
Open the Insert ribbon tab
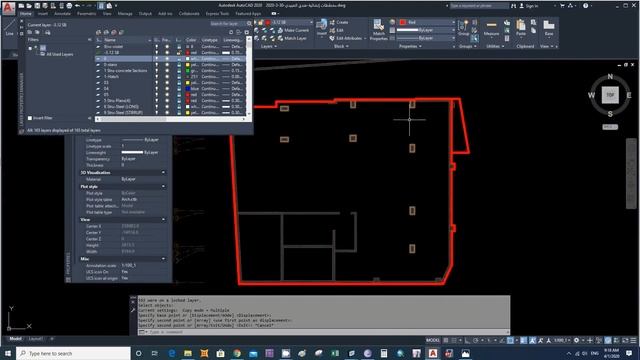(x=42, y=13)
